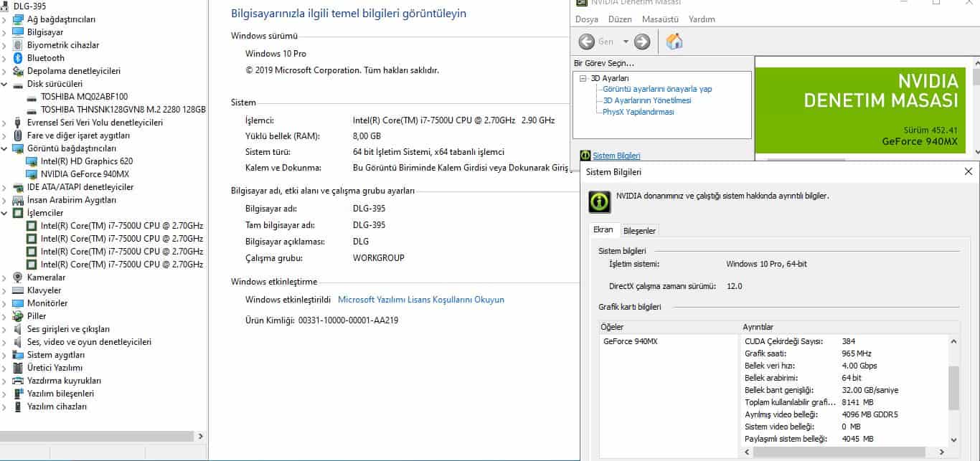This screenshot has height=461, width=980.
Task: Click the Bilgisayar computer icon in device tree
Action: coord(18,32)
